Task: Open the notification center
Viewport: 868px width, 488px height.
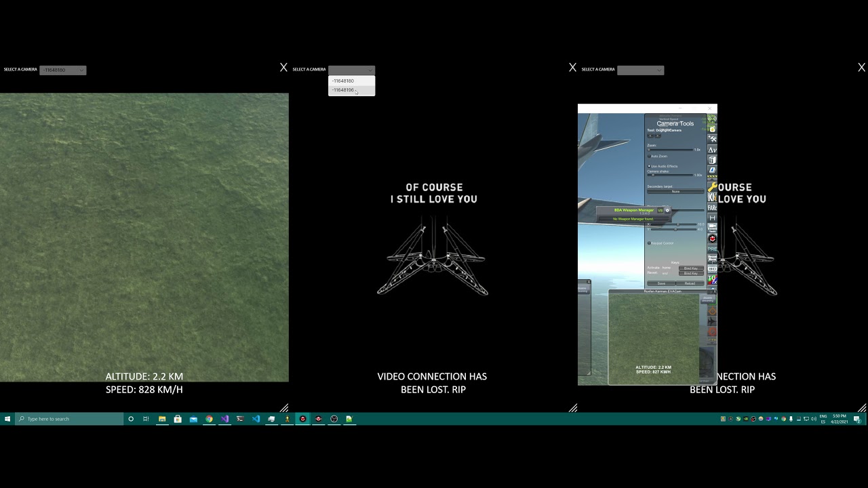Action: coord(857,419)
